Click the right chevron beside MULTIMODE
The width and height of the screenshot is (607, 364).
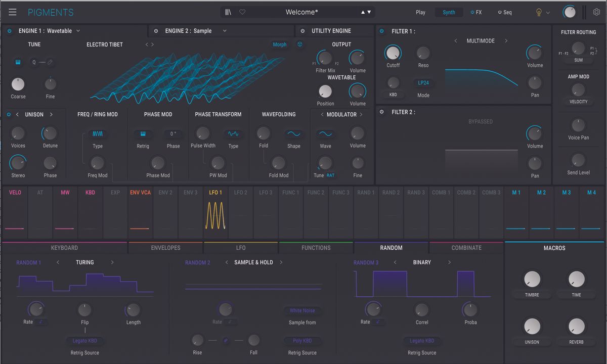point(506,40)
